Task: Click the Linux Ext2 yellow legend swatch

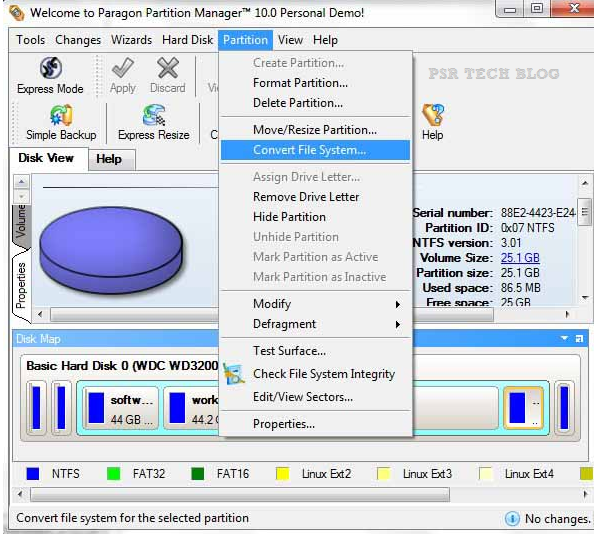Action: coord(283,474)
